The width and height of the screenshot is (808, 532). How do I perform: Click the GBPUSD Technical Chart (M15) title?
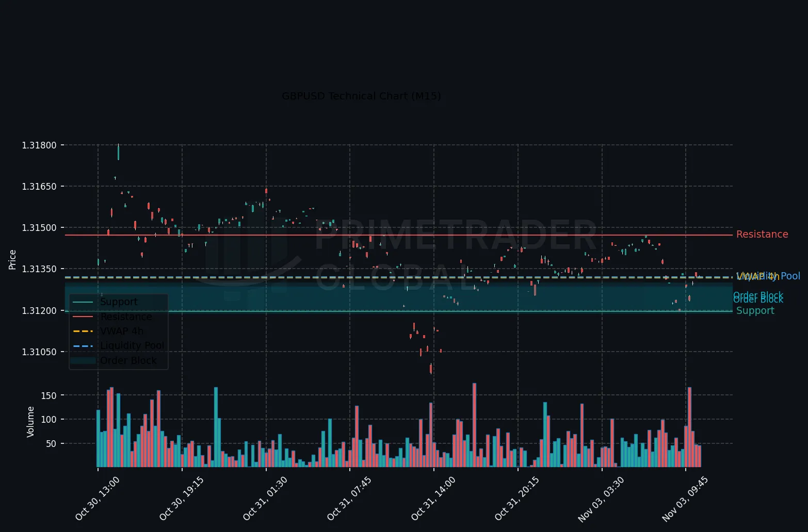click(361, 96)
